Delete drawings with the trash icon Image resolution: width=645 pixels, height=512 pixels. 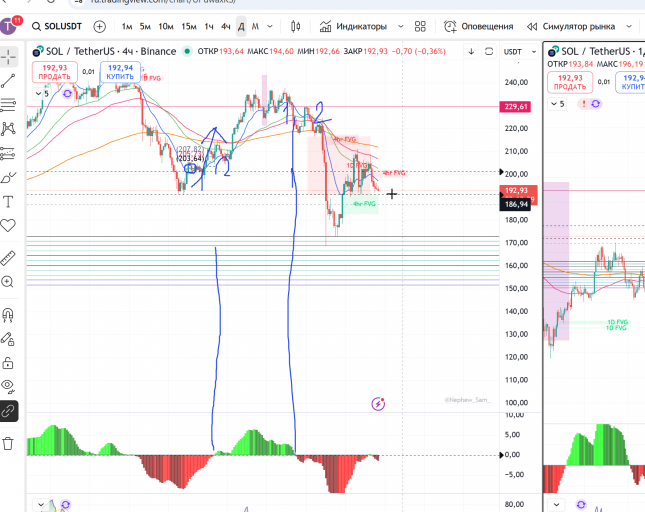(x=8, y=444)
